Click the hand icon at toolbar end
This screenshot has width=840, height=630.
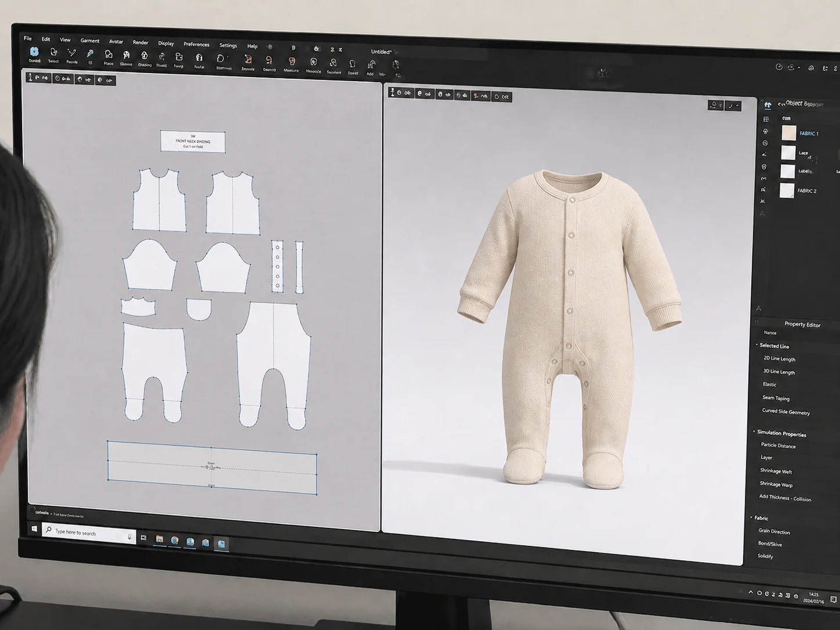pyautogui.click(x=396, y=65)
